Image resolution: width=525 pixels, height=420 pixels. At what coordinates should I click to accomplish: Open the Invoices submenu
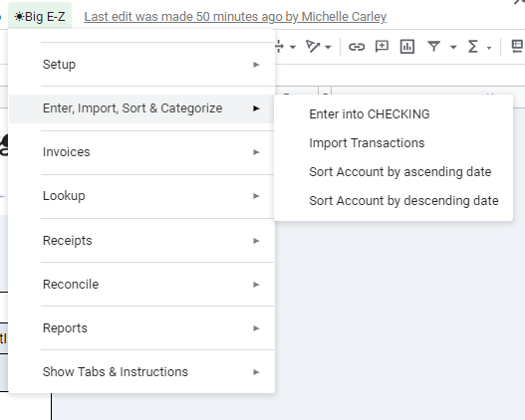(x=141, y=152)
